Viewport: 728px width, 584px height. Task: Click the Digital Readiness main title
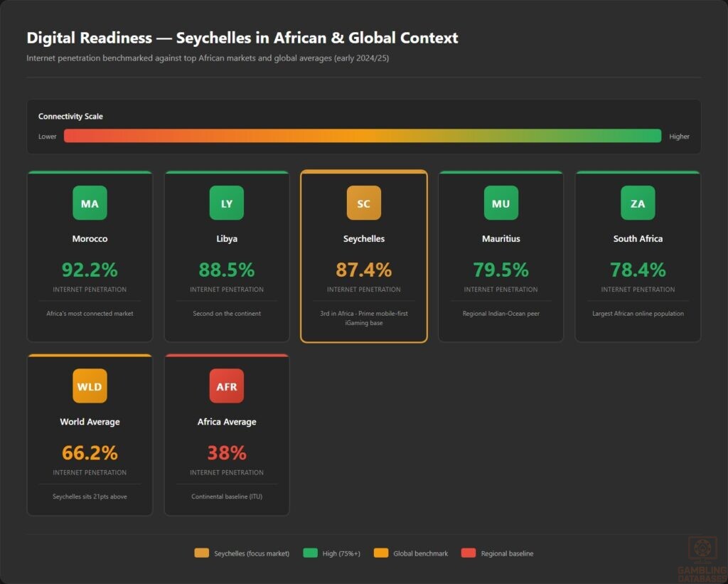pos(242,38)
